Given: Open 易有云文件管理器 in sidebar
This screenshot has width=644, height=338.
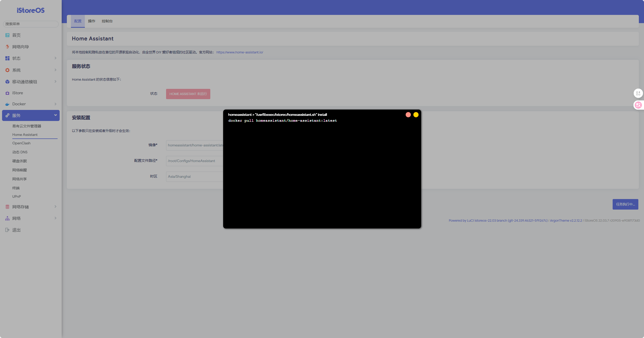Looking at the screenshot, I should (27, 126).
